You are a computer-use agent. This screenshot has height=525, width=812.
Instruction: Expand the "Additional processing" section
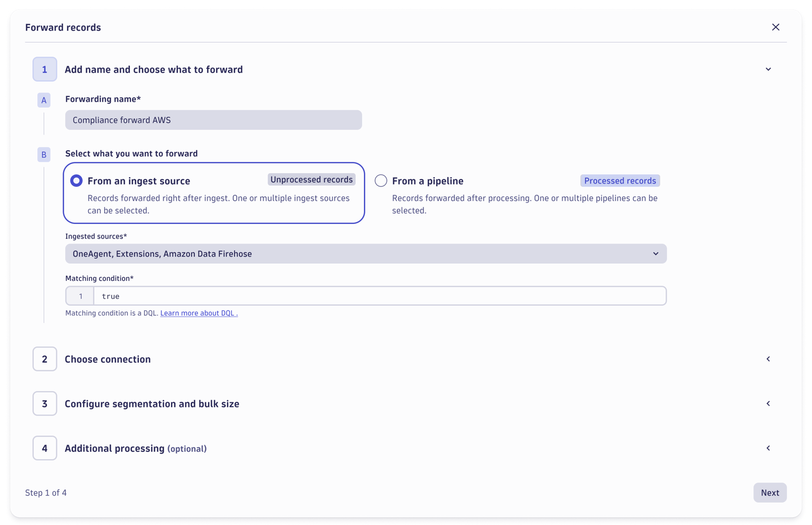tap(768, 448)
